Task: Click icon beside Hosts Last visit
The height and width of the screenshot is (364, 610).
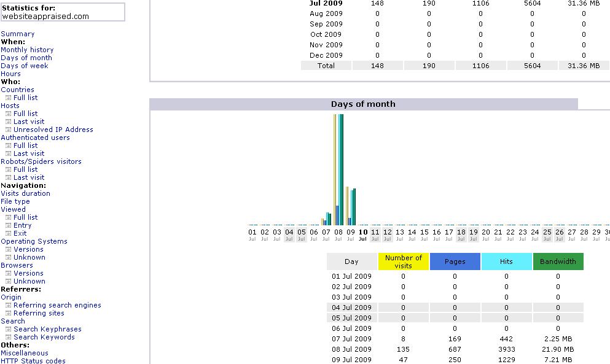Action: [x=8, y=122]
